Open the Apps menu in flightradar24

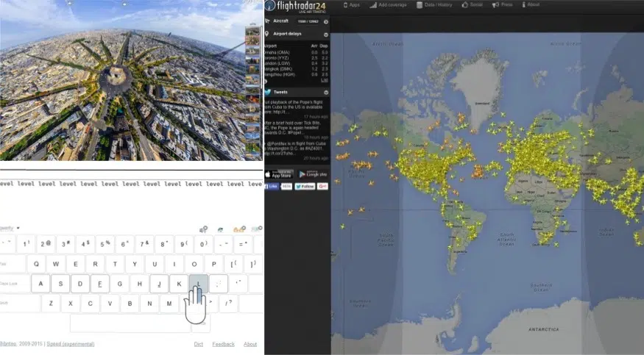pos(352,5)
